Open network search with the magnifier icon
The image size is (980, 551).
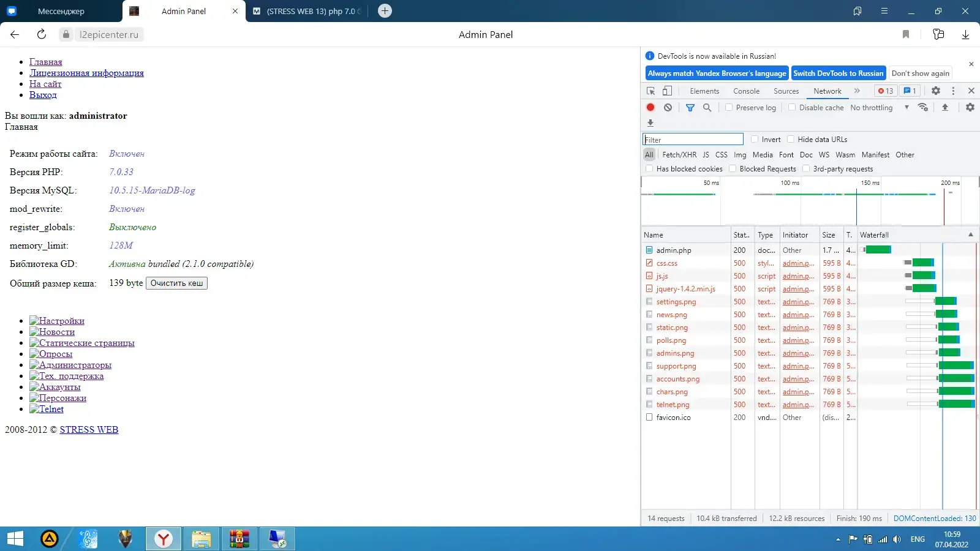point(707,107)
